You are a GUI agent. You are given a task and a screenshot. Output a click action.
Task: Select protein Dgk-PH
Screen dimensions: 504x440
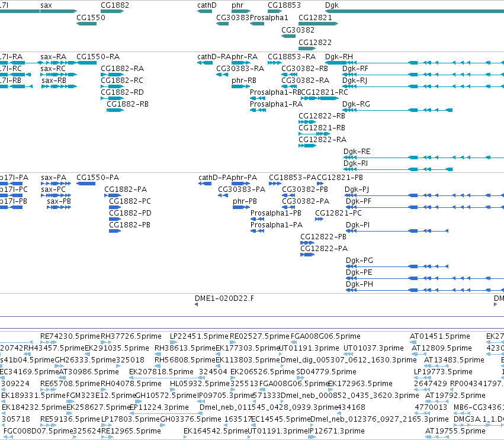pos(359,284)
